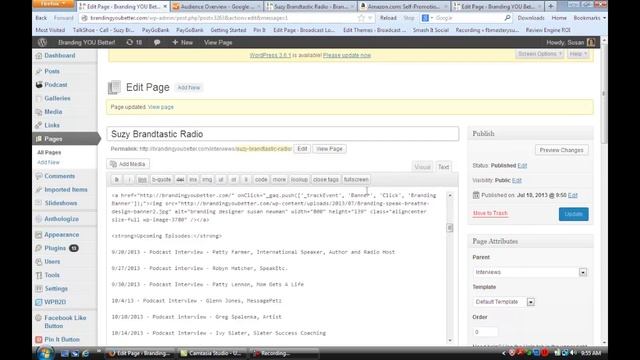Open comments bubble in admin bar
The image size is (640, 360).
point(157,42)
